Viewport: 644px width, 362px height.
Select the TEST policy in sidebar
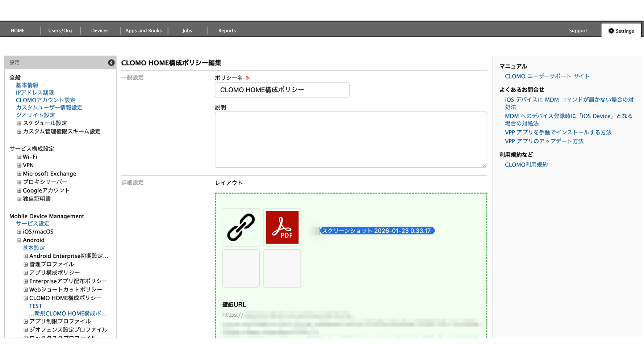[35, 306]
